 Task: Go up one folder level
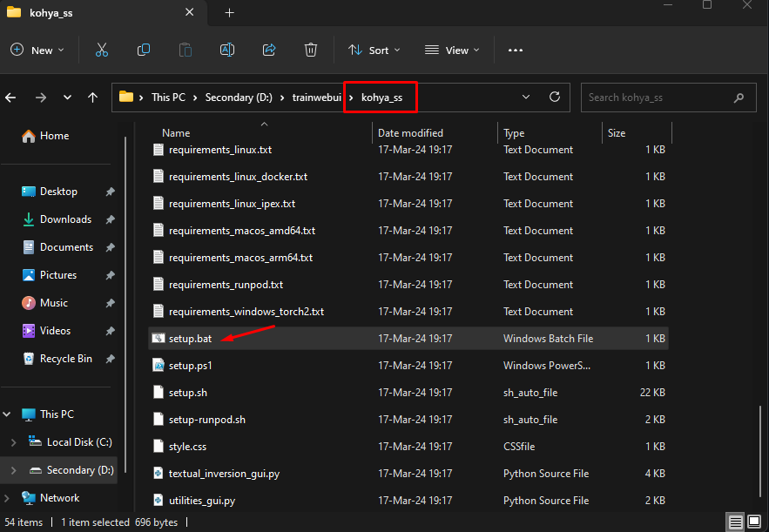click(x=93, y=98)
